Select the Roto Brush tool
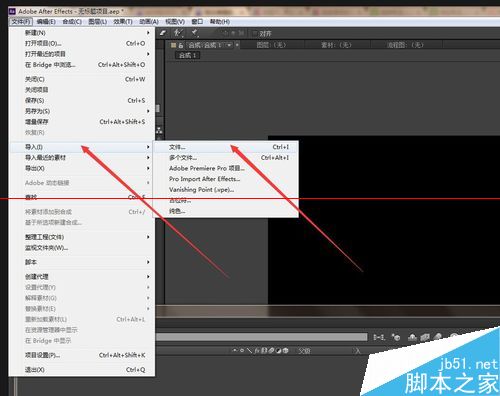Screen dimensions: 500x396 coord(178,33)
